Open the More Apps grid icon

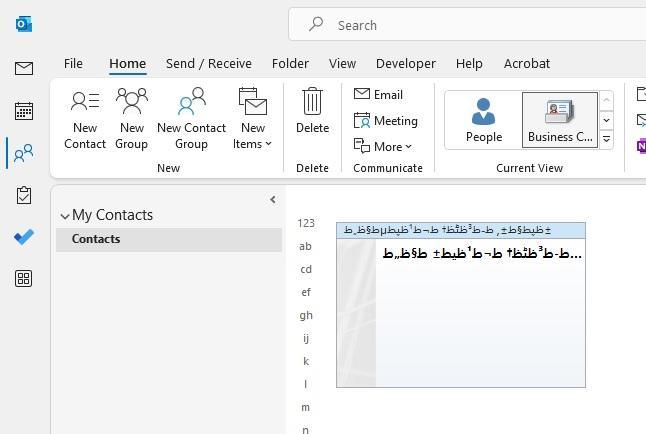pos(24,279)
